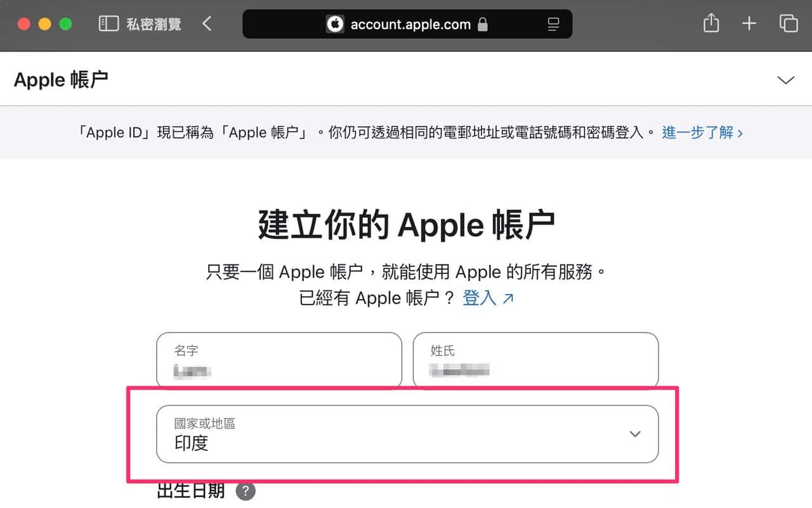Click the Apple site icon in address bar
812x508 pixels.
click(335, 25)
